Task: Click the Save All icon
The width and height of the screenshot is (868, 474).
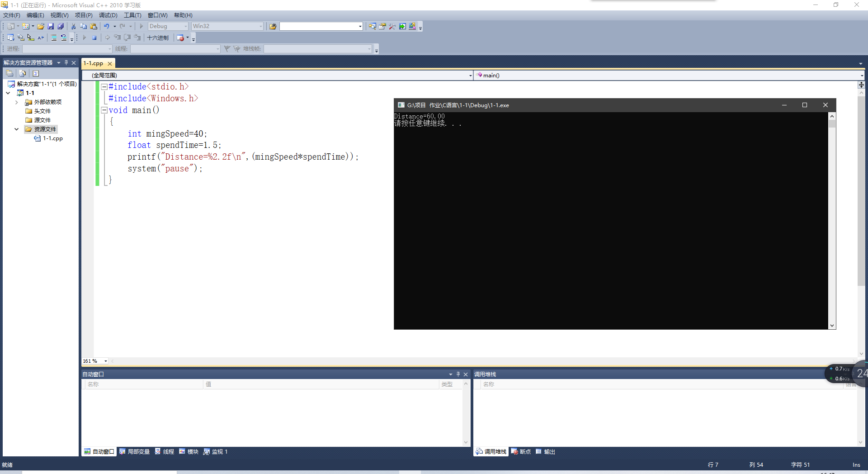Action: tap(61, 26)
